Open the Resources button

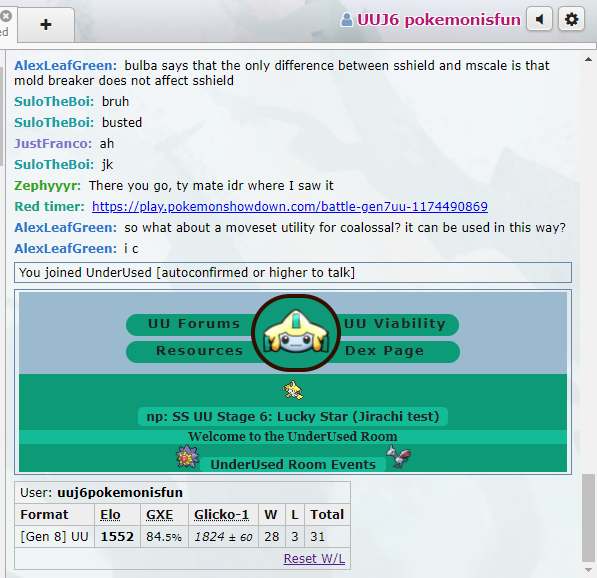[x=199, y=351]
